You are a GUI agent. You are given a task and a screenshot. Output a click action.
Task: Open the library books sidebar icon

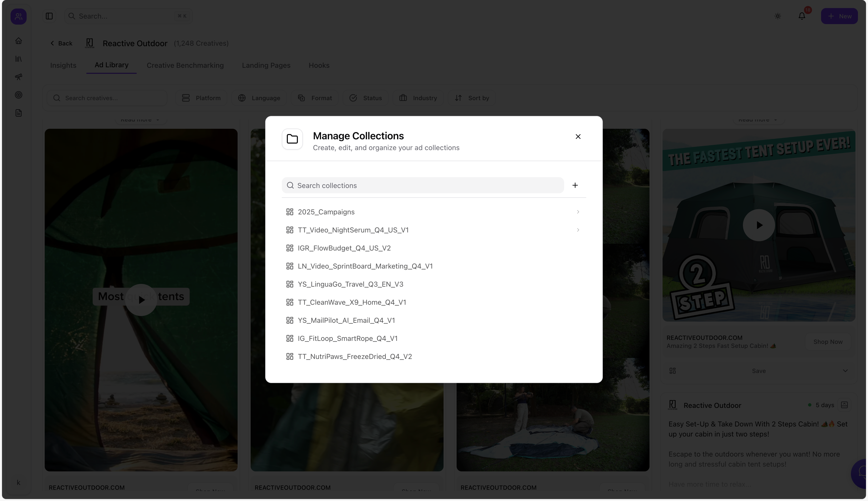click(x=19, y=59)
